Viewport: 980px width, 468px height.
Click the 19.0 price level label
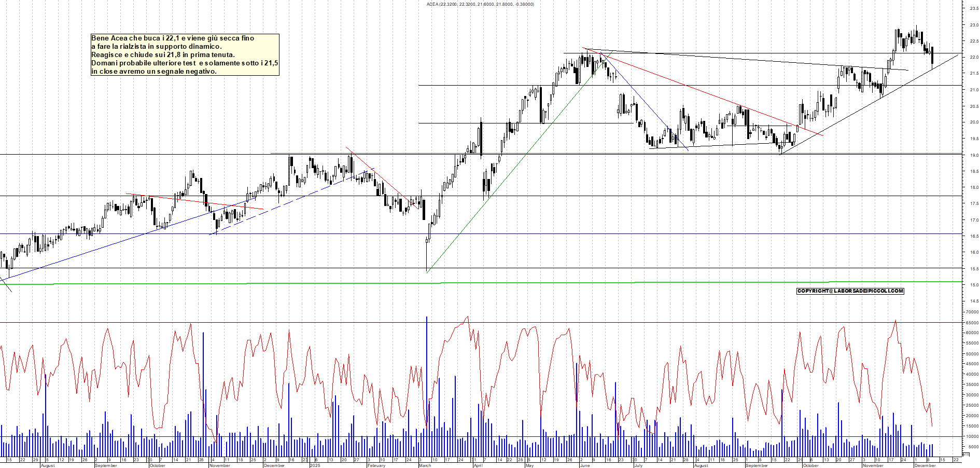point(974,155)
